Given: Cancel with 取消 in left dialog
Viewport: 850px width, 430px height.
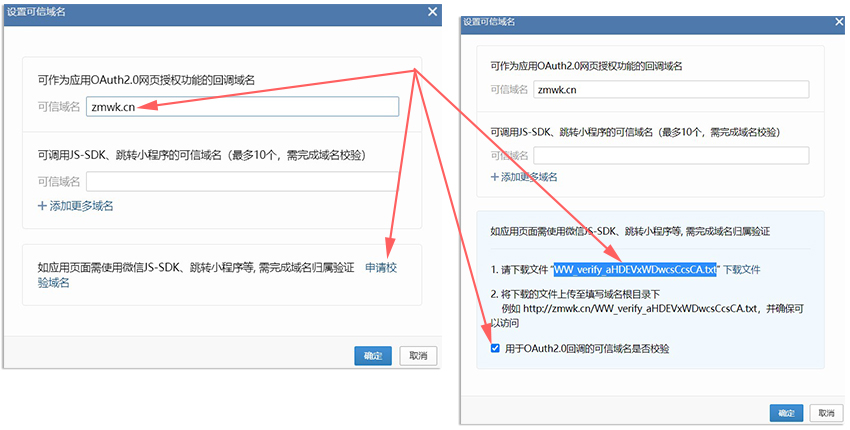Looking at the screenshot, I should click(x=418, y=356).
